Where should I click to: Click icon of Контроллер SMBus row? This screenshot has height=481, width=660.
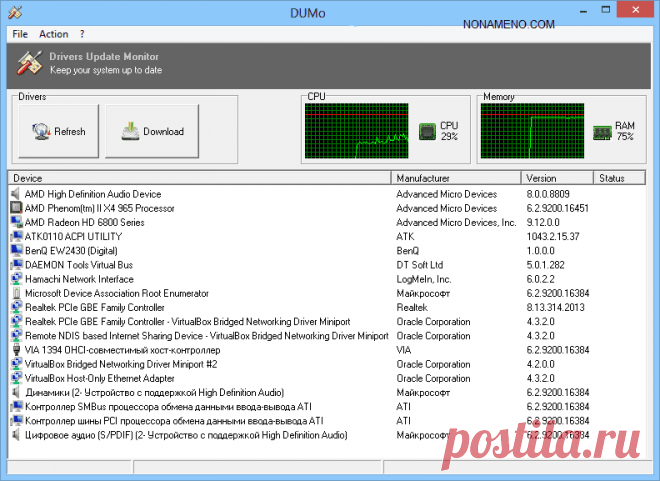coord(16,407)
